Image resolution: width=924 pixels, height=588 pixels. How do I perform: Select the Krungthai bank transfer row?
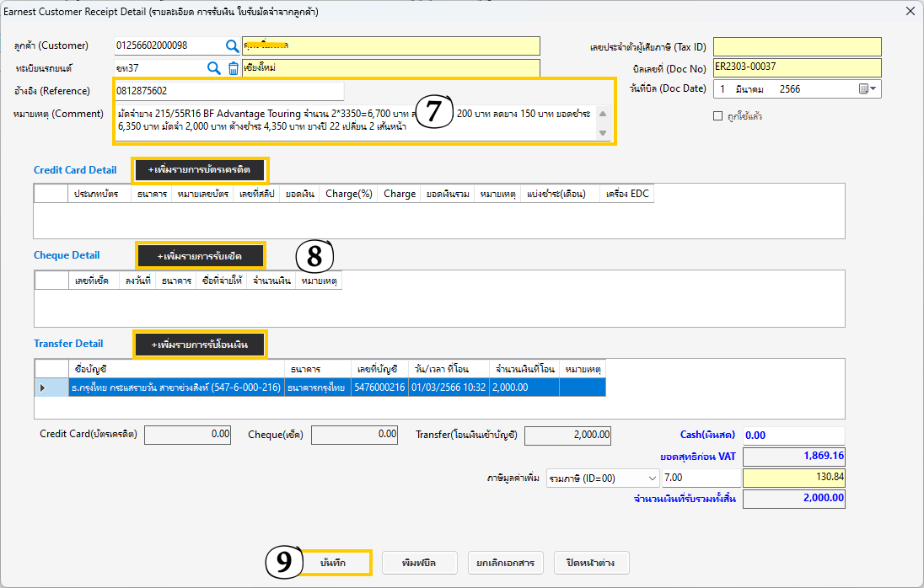175,388
